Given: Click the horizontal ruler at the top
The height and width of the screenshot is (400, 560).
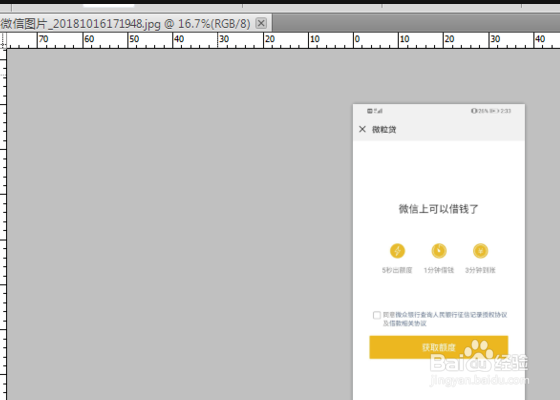Looking at the screenshot, I should click(283, 40).
